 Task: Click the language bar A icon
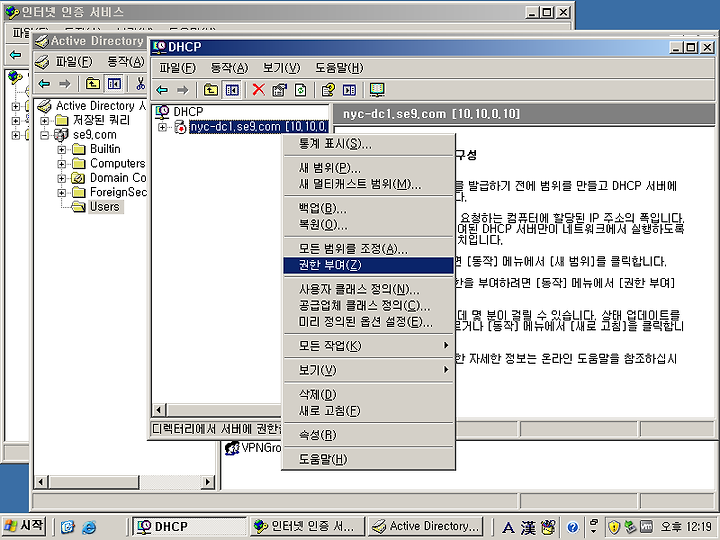tap(508, 527)
